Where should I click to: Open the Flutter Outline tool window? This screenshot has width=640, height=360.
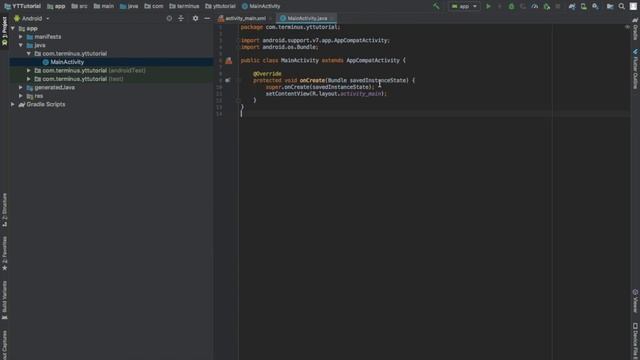click(x=635, y=69)
